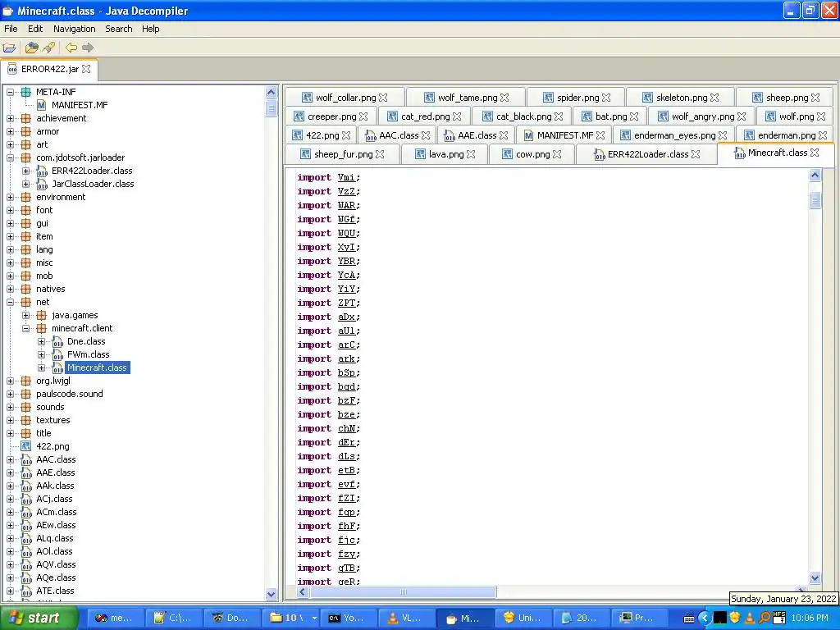The width and height of the screenshot is (840, 630).
Task: Expand the environment package node
Action: pos(10,197)
